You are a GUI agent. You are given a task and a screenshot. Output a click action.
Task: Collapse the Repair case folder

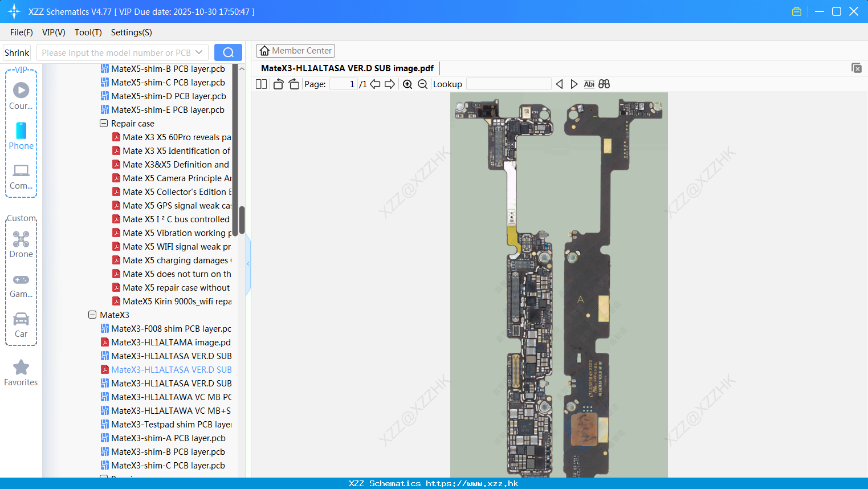click(x=104, y=123)
